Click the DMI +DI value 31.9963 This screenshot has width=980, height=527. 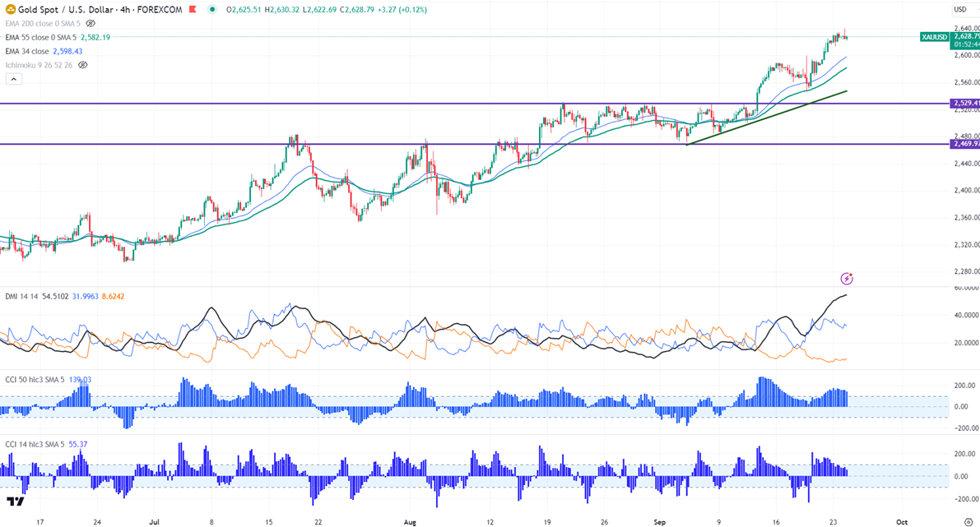pos(86,297)
